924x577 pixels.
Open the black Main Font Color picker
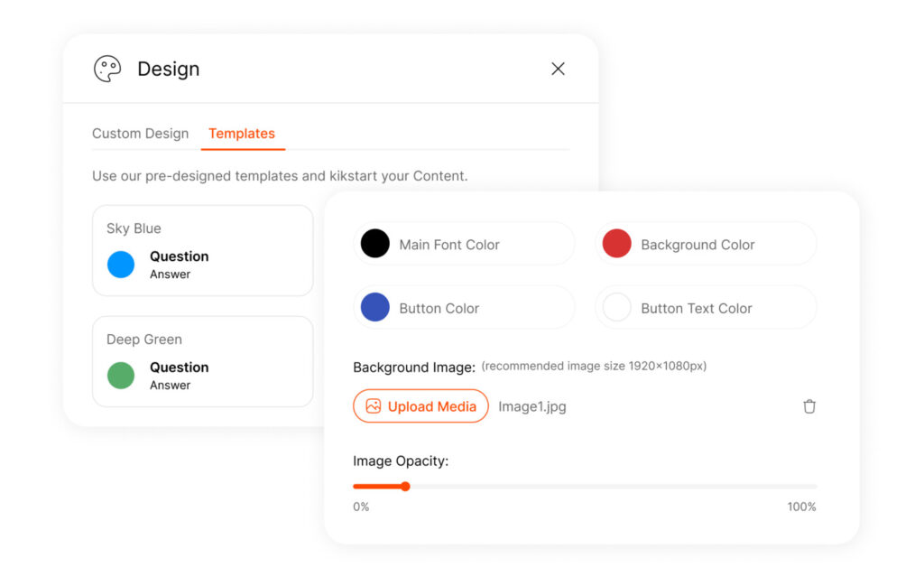374,243
